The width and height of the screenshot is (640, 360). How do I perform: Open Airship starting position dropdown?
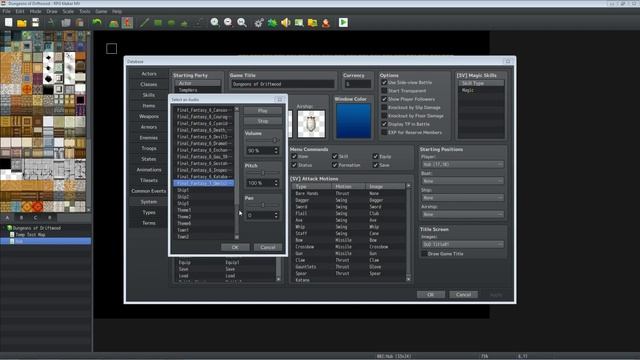[x=462, y=214]
